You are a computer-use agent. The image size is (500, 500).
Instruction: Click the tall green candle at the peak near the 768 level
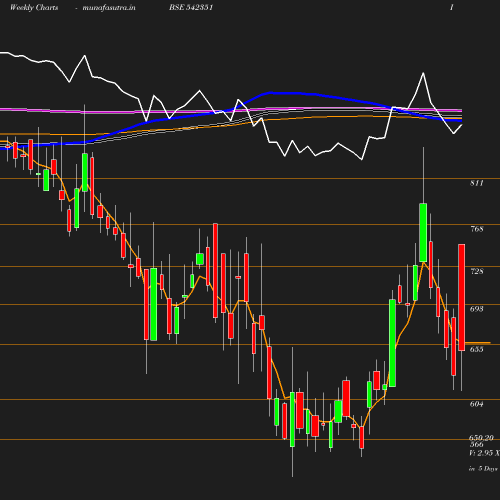coord(423,232)
